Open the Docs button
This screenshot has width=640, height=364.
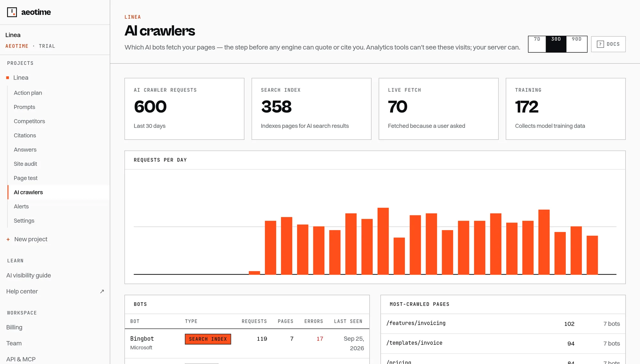[608, 44]
